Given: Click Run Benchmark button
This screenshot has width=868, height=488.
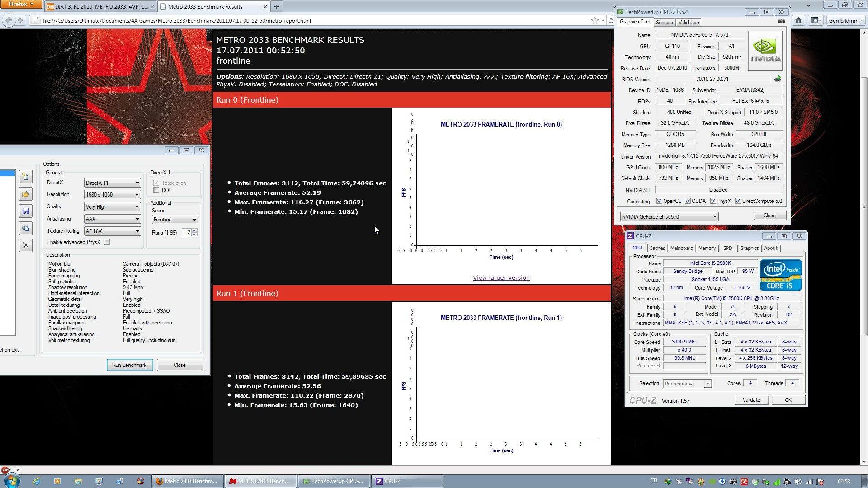Looking at the screenshot, I should click(129, 365).
